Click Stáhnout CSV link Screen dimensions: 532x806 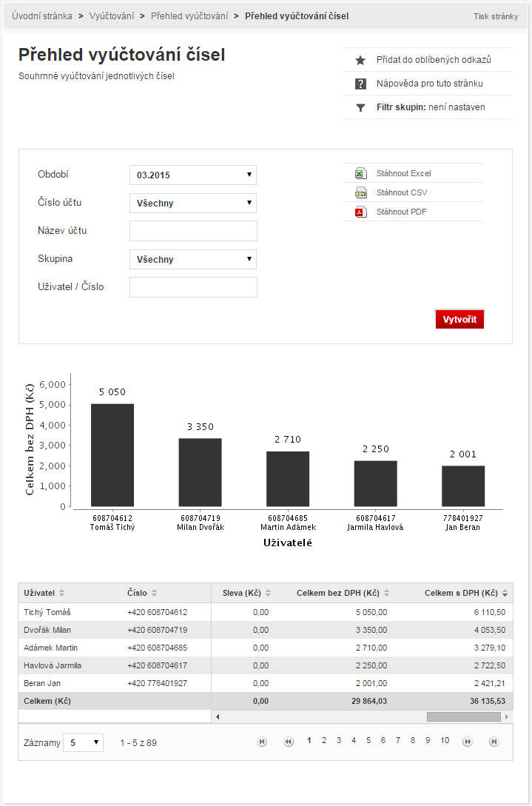pyautogui.click(x=402, y=192)
